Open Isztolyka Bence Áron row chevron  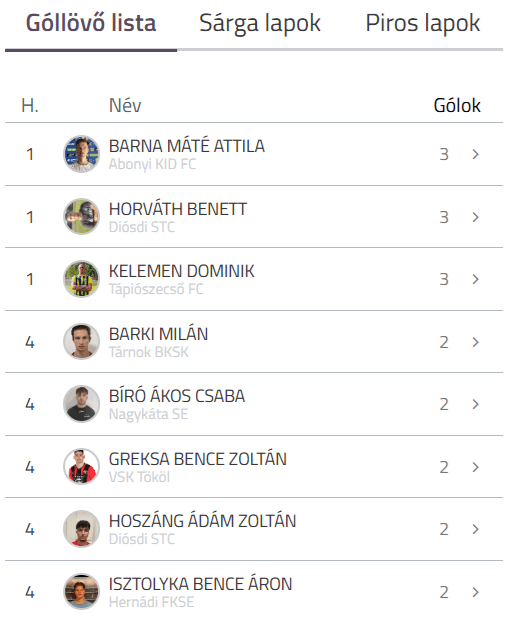[476, 592]
